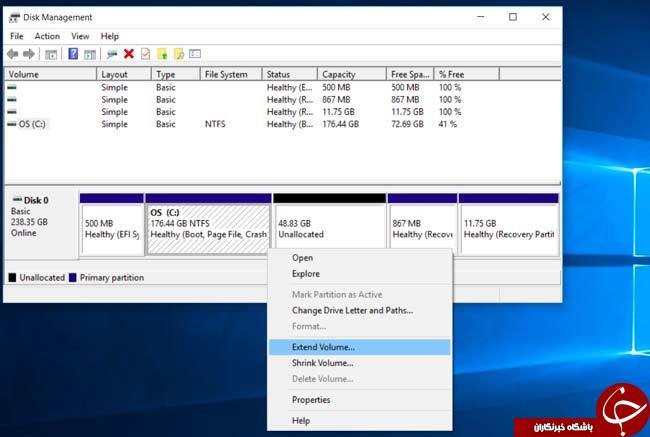Screen dimensions: 650x437
Task: Select the 867 MB Recovery partition block
Action: coord(422,224)
